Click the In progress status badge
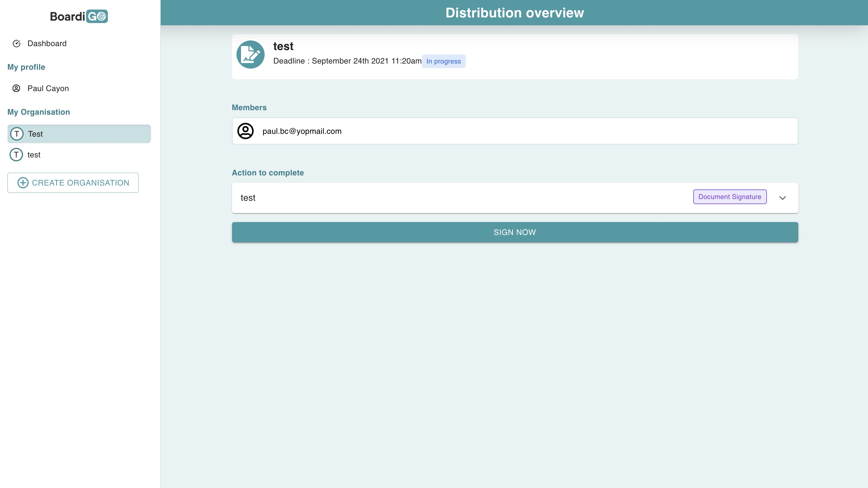Image resolution: width=868 pixels, height=488 pixels. point(444,61)
